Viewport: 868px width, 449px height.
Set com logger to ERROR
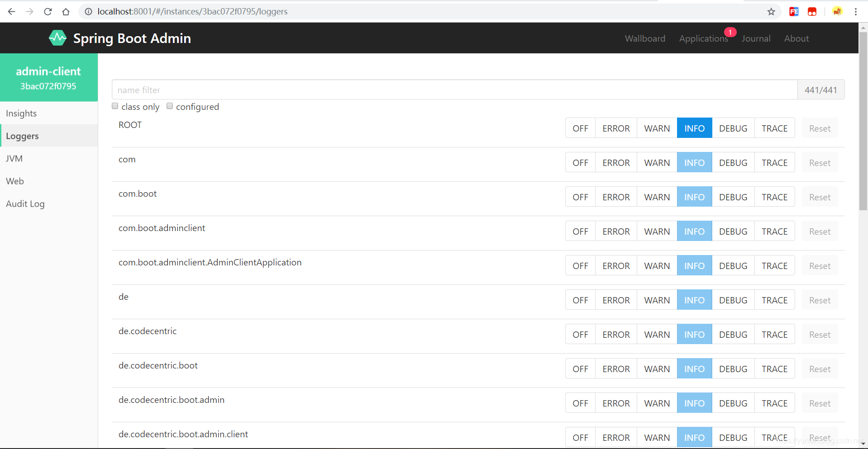616,162
